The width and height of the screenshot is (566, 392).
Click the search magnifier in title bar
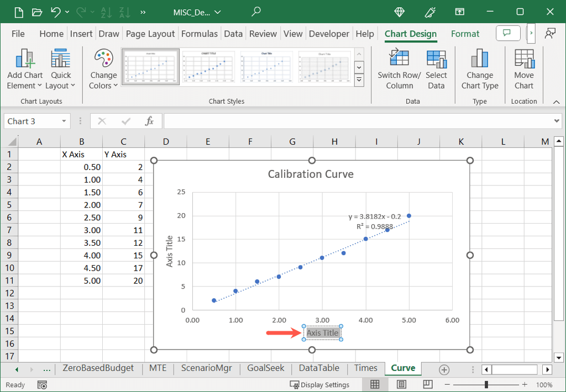pos(256,12)
